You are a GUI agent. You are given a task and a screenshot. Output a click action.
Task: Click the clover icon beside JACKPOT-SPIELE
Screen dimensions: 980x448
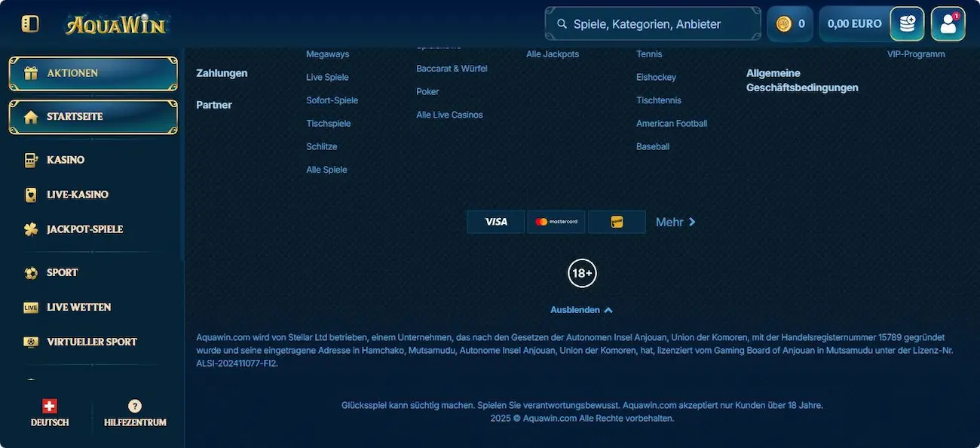click(x=31, y=229)
